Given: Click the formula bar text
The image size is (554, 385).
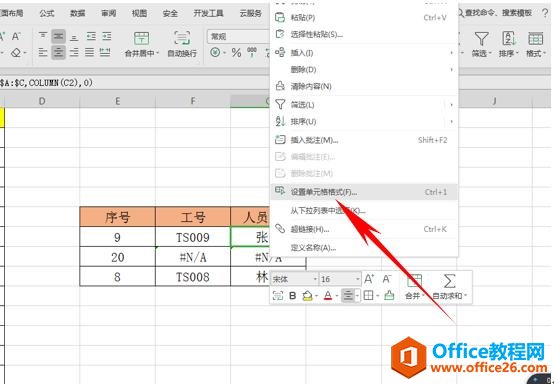Looking at the screenshot, I should [x=46, y=83].
